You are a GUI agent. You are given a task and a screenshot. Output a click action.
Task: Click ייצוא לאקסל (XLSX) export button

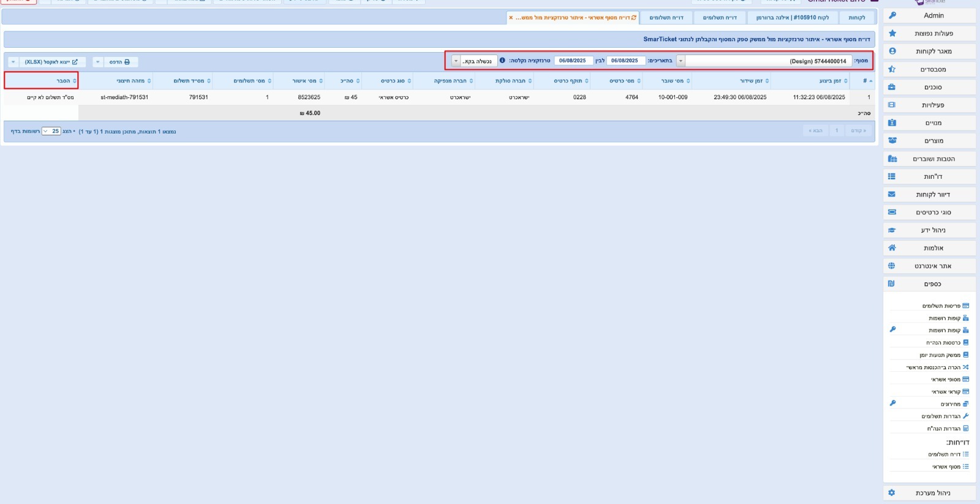[51, 62]
